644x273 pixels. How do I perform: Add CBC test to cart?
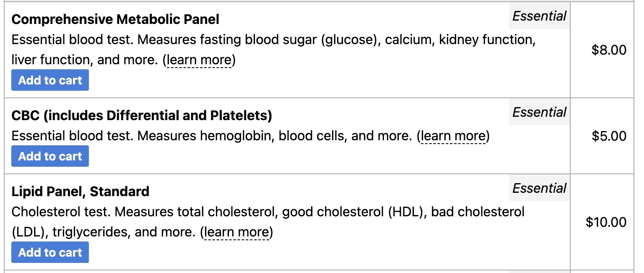pyautogui.click(x=50, y=156)
